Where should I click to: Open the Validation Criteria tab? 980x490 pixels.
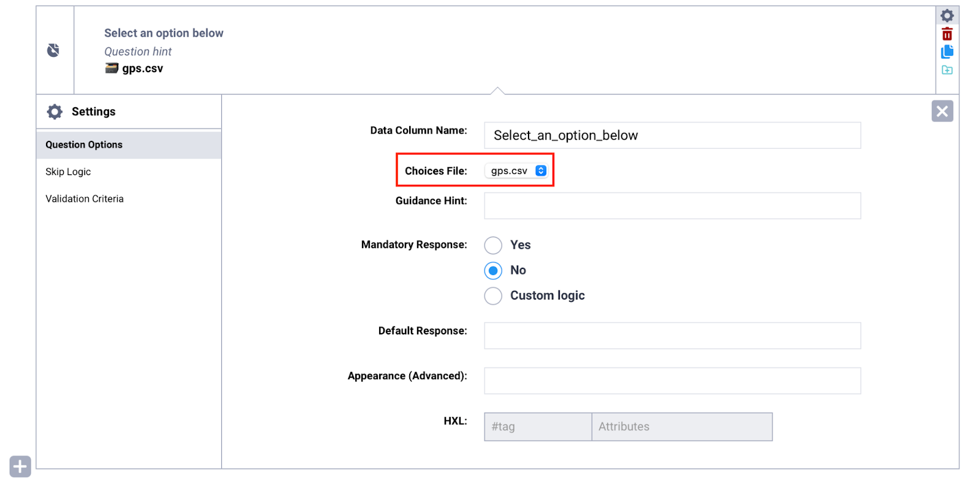pos(85,199)
